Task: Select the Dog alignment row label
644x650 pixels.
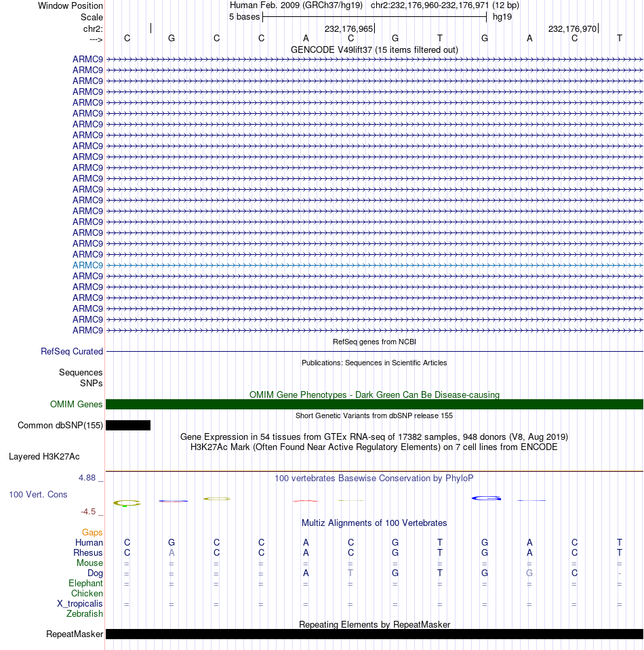Action: point(95,573)
